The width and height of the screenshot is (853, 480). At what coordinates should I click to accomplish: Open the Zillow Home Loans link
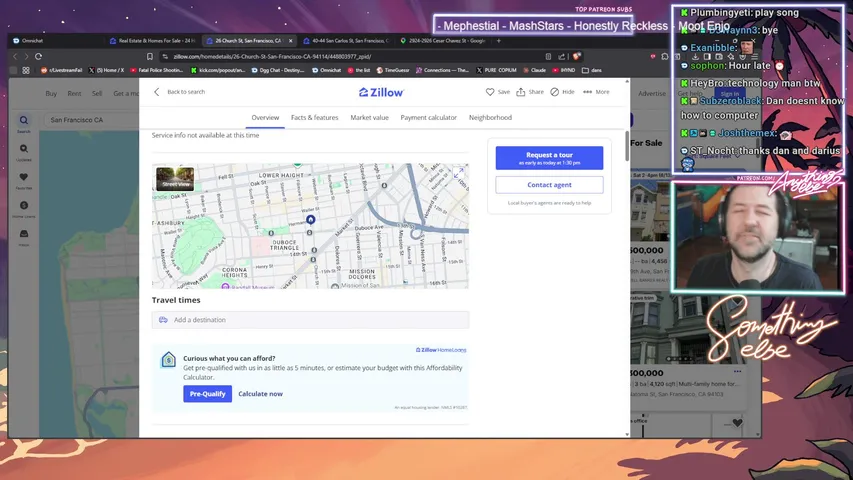click(x=441, y=350)
